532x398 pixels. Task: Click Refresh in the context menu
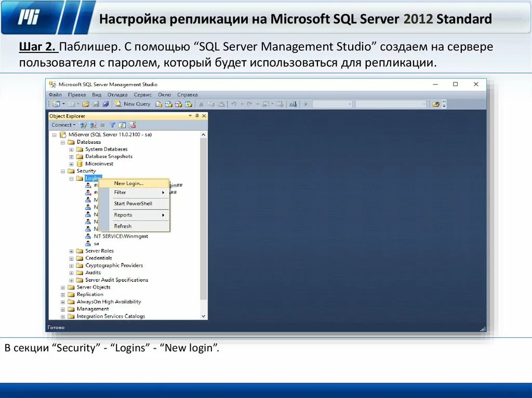pyautogui.click(x=135, y=226)
